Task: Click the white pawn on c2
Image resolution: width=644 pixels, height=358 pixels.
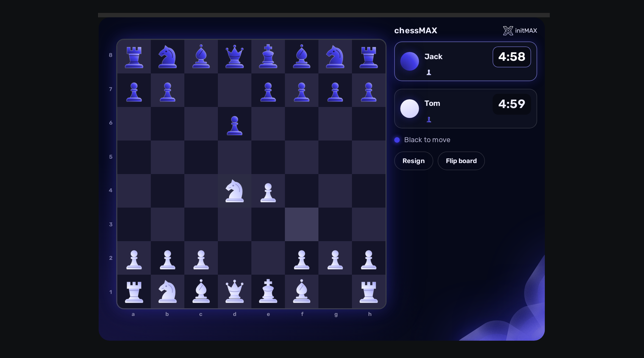Action: point(201,260)
